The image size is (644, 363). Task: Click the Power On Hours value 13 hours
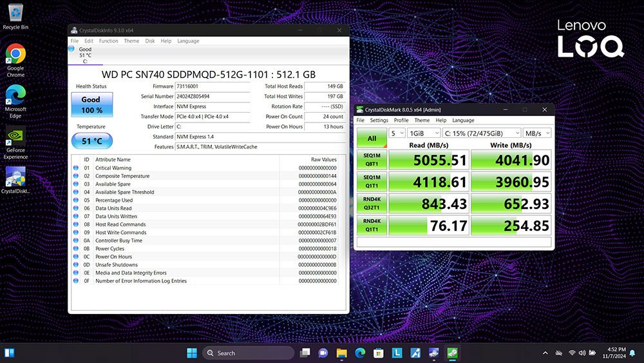[x=325, y=126]
